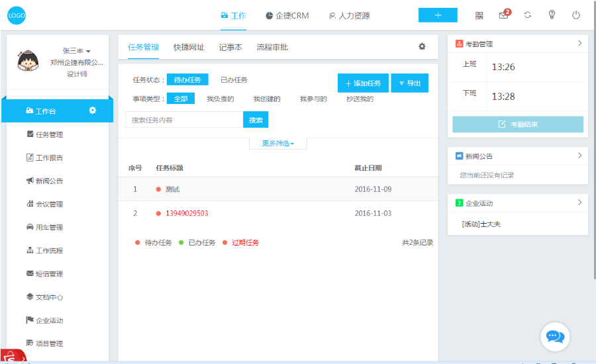The width and height of the screenshot is (596, 364).
Task: Expand 更多筛选 filter dropdown
Action: [x=277, y=143]
